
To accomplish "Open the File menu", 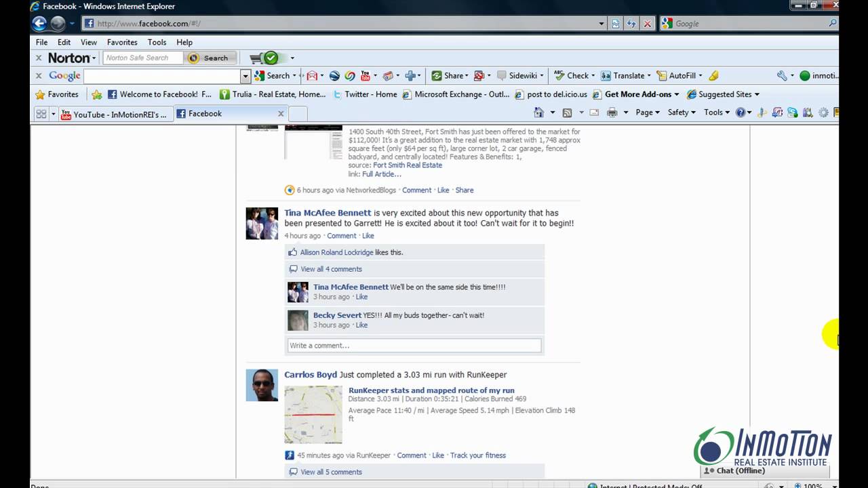I will (x=41, y=42).
